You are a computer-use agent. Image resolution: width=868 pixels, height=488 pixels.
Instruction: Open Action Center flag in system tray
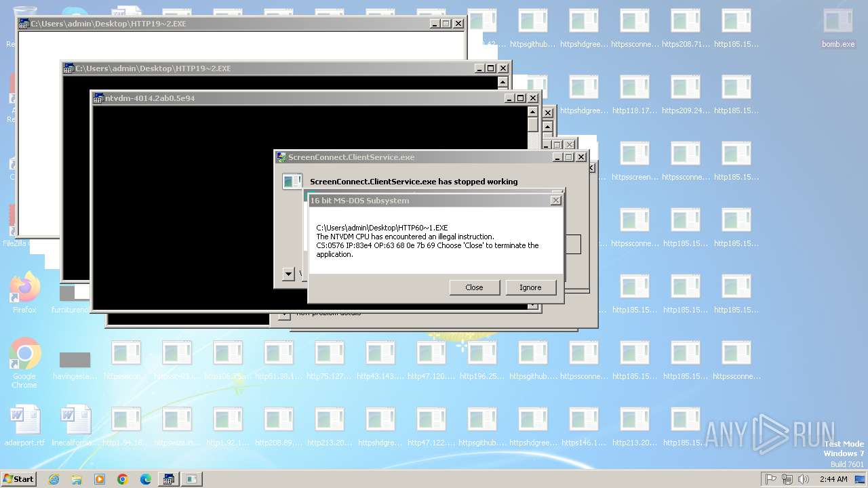771,479
